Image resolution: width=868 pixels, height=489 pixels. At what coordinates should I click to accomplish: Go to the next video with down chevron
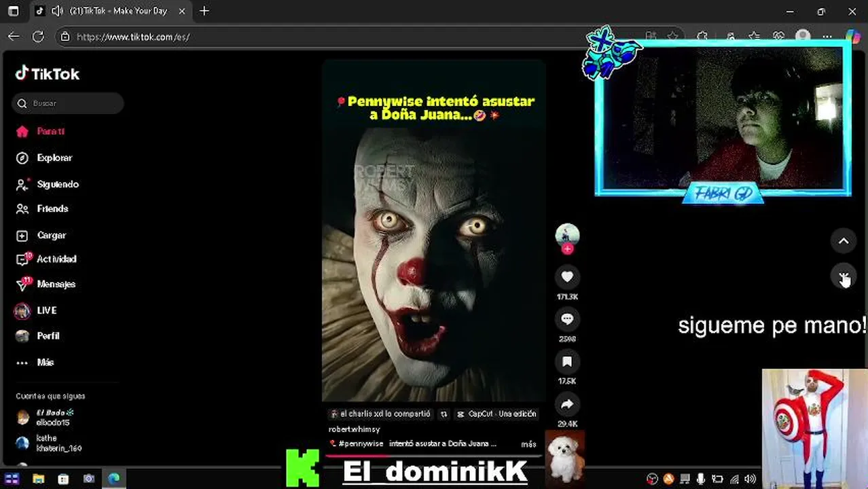pyautogui.click(x=843, y=276)
